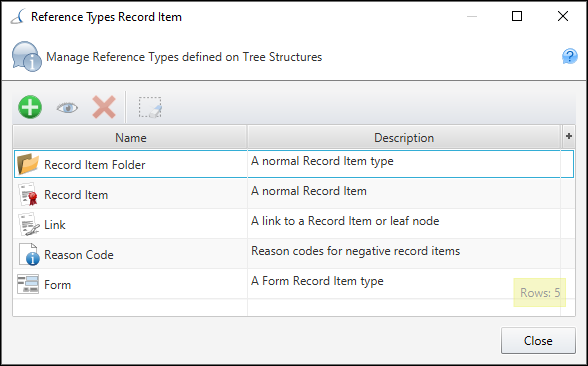Click 'A link to a Record Item or leaf node'

pos(345,221)
